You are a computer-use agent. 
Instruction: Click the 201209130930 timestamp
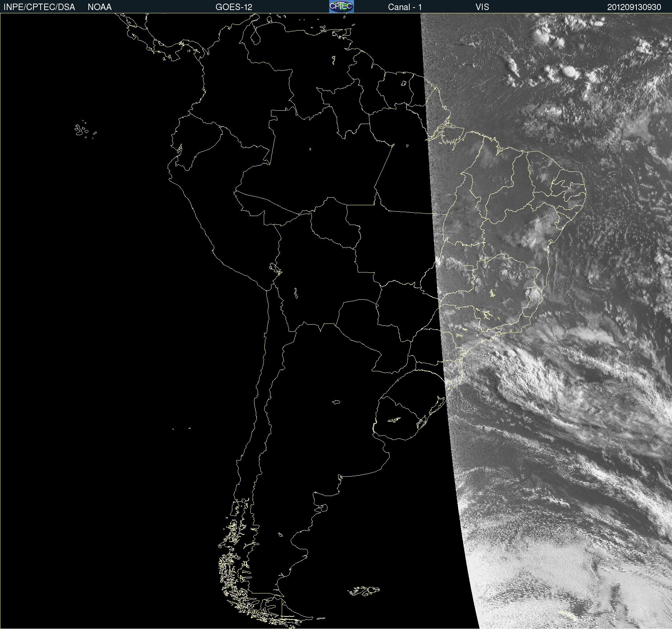[x=634, y=7]
